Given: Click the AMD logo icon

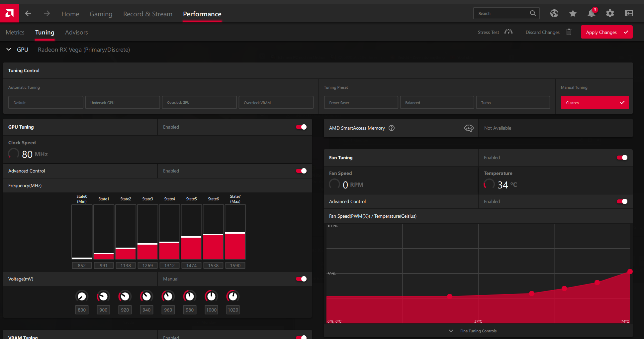Looking at the screenshot, I should coord(10,13).
